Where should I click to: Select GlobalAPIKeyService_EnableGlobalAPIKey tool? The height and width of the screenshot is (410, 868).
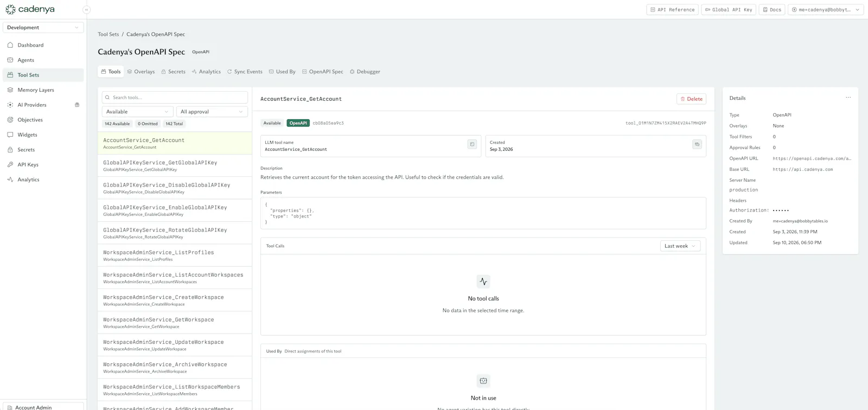175,210
